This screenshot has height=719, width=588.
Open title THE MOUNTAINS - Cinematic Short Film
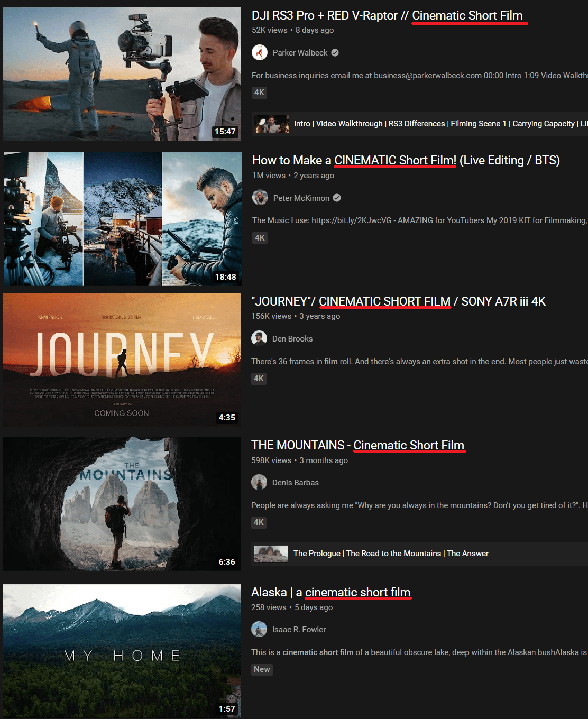357,445
